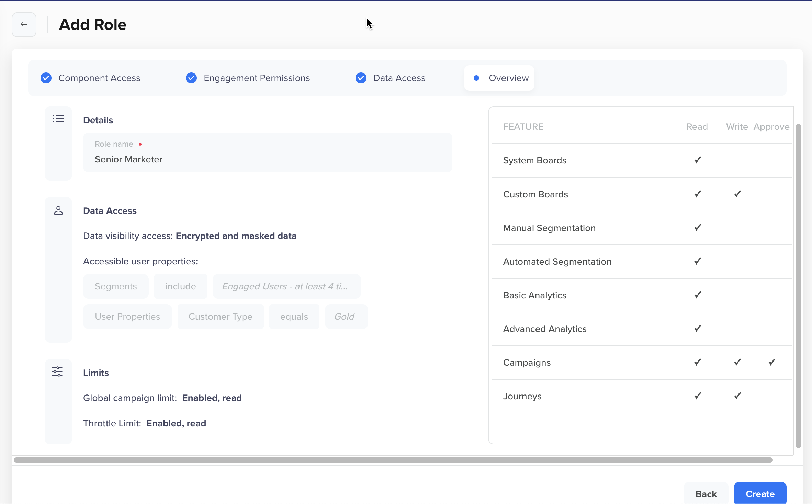
Task: Click Campaigns Read checkmark
Action: tap(698, 362)
